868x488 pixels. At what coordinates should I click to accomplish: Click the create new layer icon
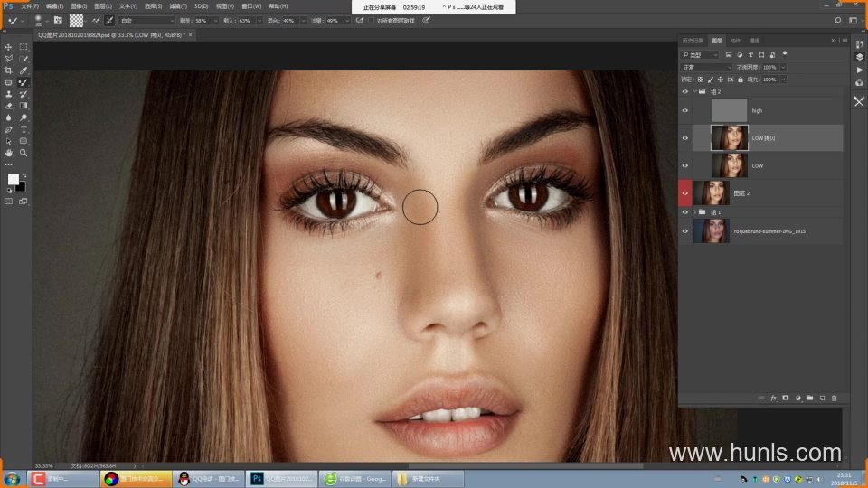point(822,398)
